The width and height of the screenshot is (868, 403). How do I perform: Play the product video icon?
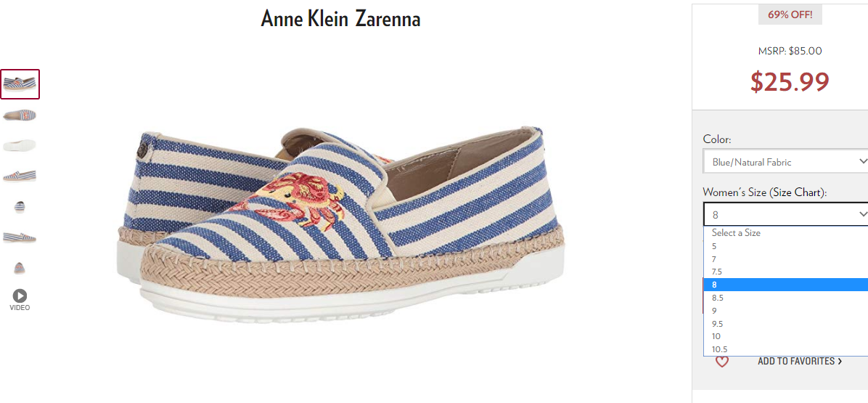pos(20,296)
